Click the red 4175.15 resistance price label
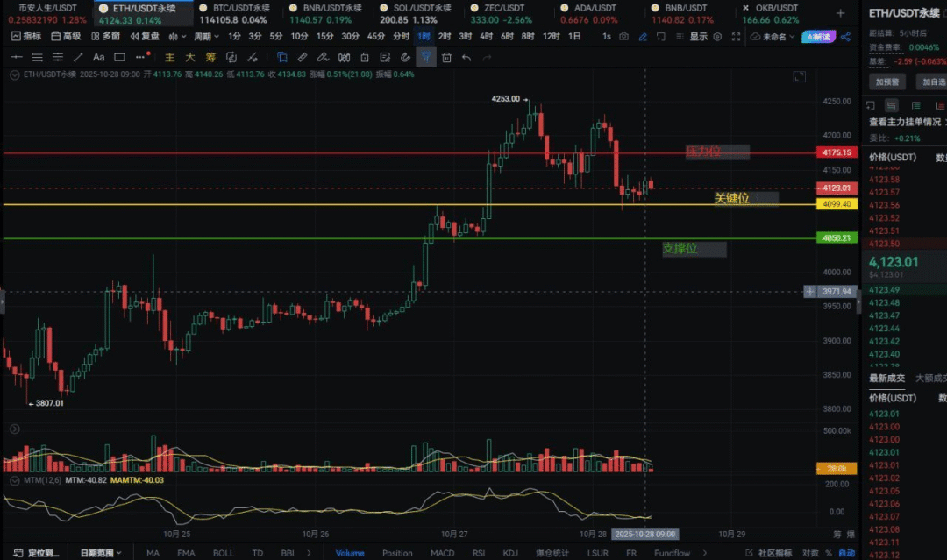 837,152
